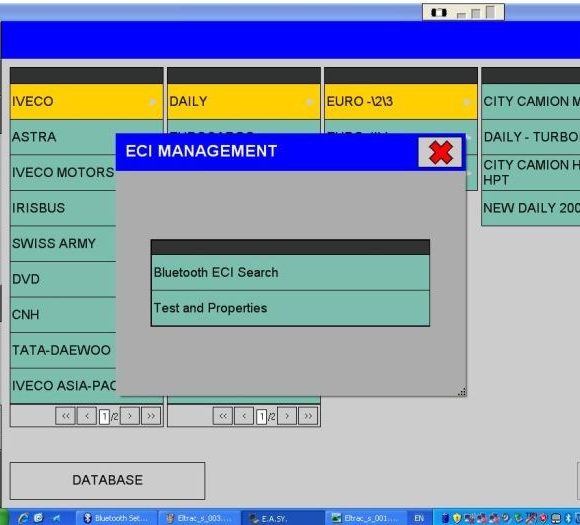Go to last page of brand list
580x525 pixels.
pyautogui.click(x=151, y=416)
